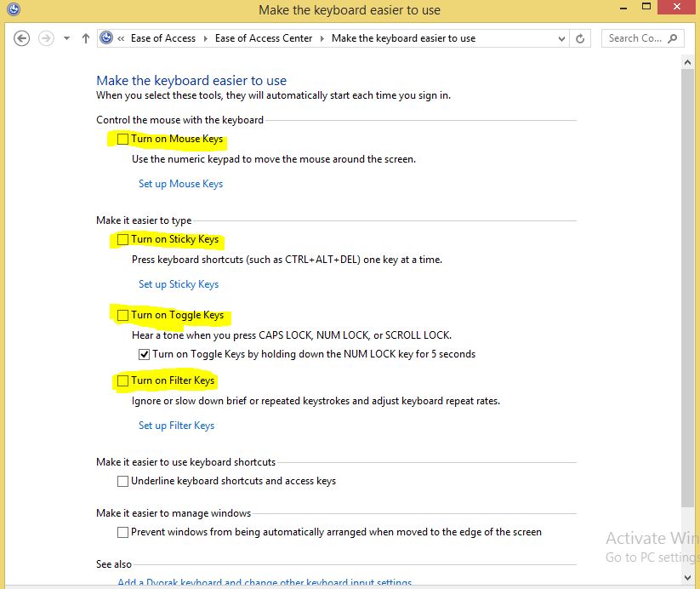The width and height of the screenshot is (700, 589).
Task: Refresh the page with the refresh icon
Action: [580, 39]
